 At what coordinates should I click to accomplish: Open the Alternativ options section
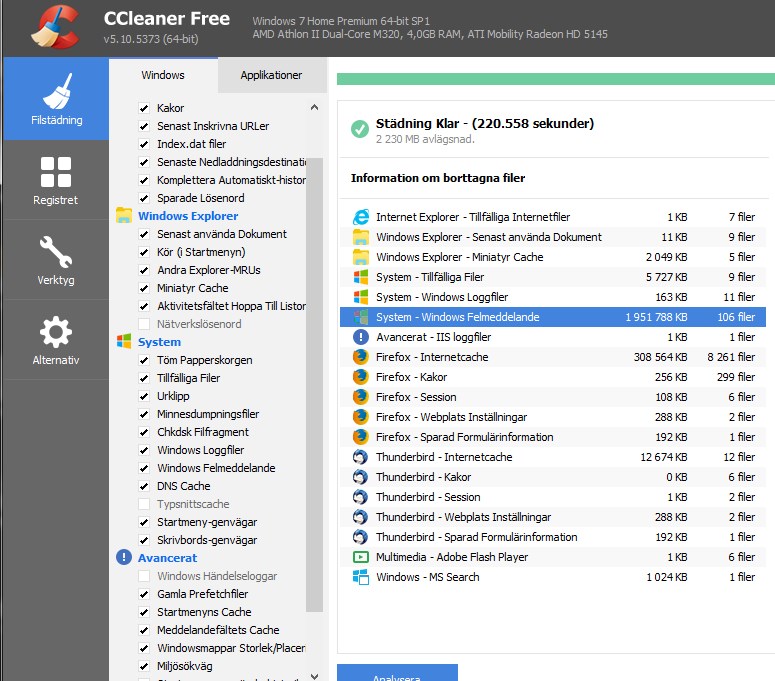coord(56,340)
